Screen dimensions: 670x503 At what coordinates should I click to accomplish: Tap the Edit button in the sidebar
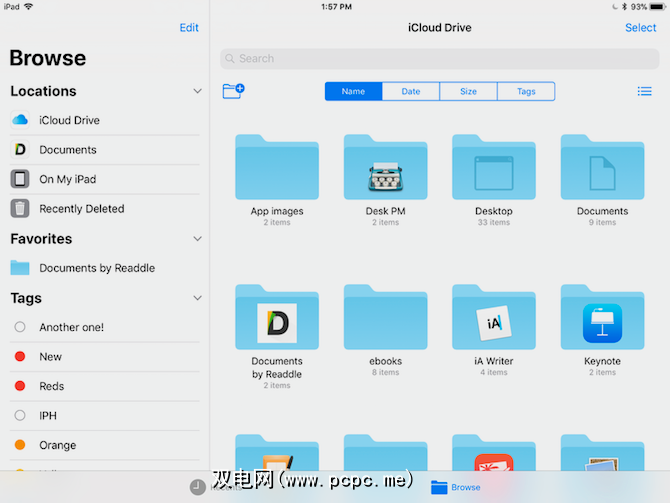tap(189, 28)
